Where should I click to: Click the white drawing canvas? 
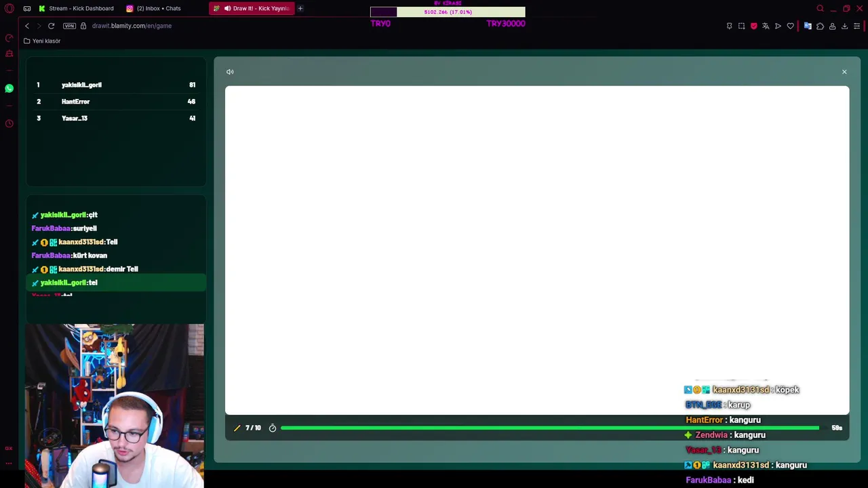[x=536, y=249]
